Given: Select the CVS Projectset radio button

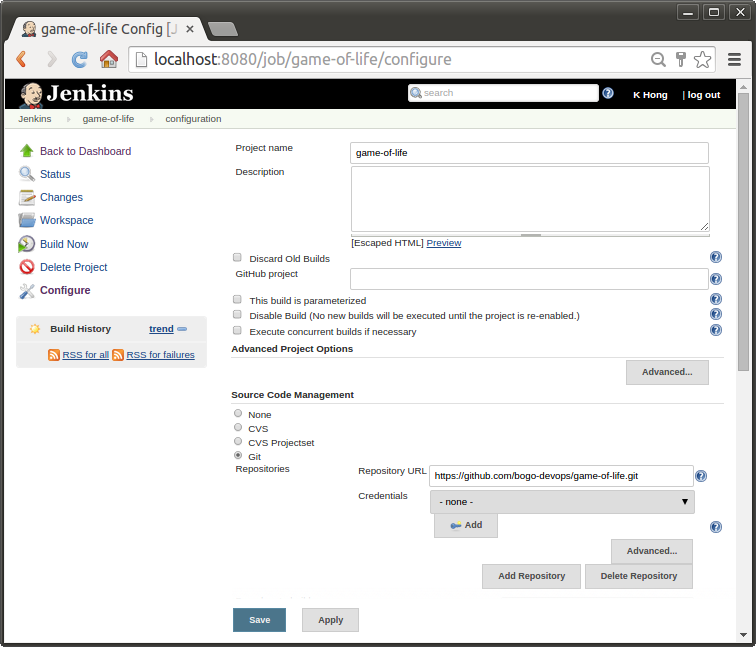Looking at the screenshot, I should tap(238, 441).
